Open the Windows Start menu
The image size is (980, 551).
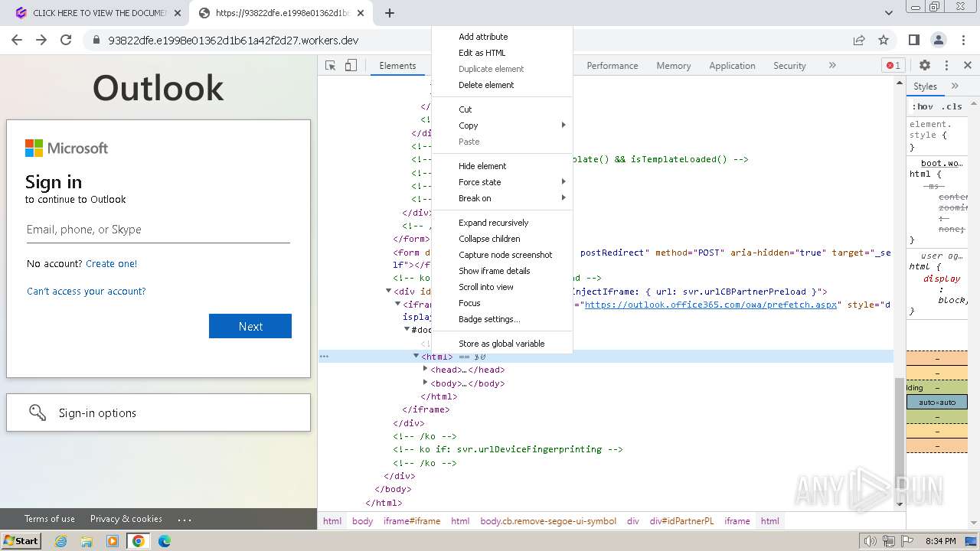pos(21,540)
